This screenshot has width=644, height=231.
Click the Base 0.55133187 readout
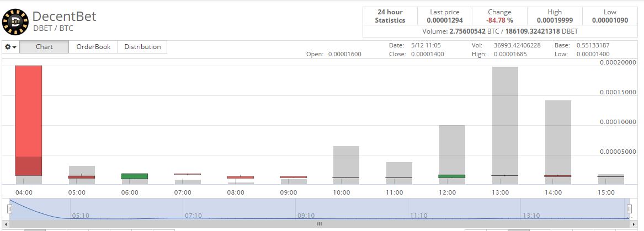[582, 45]
